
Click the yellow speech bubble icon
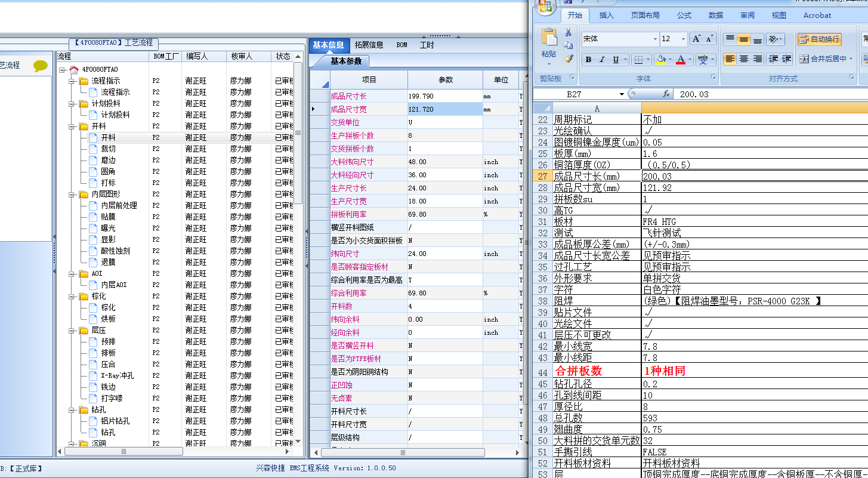pos(40,66)
